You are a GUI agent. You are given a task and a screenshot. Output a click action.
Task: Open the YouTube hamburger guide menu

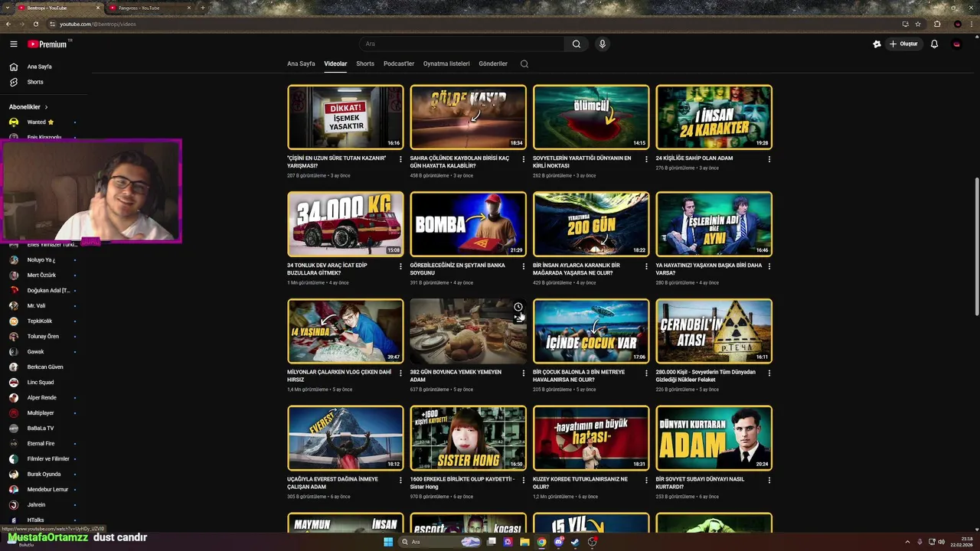[x=13, y=44]
